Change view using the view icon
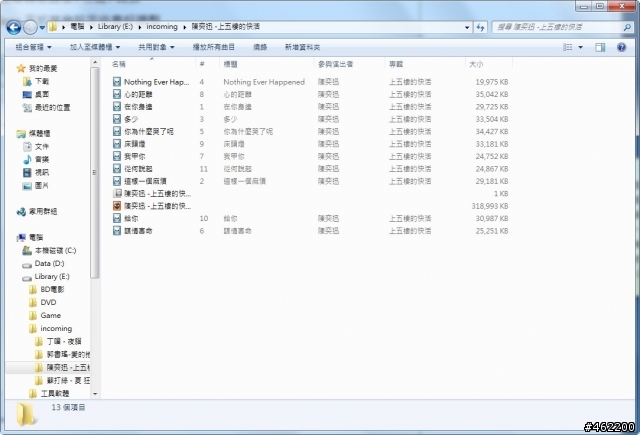Image resolution: width=640 pixels, height=435 pixels. (567, 47)
